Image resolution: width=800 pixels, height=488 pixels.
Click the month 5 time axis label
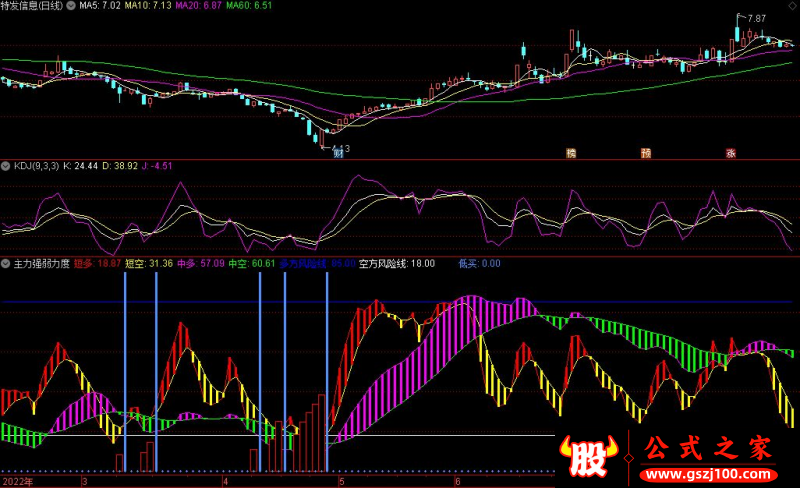point(342,482)
